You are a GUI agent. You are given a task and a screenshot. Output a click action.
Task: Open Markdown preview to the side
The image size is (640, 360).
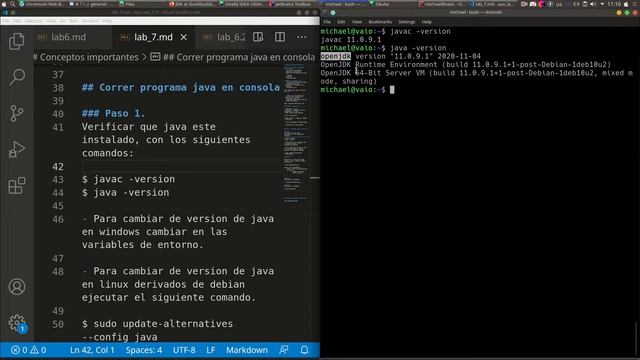(258, 37)
